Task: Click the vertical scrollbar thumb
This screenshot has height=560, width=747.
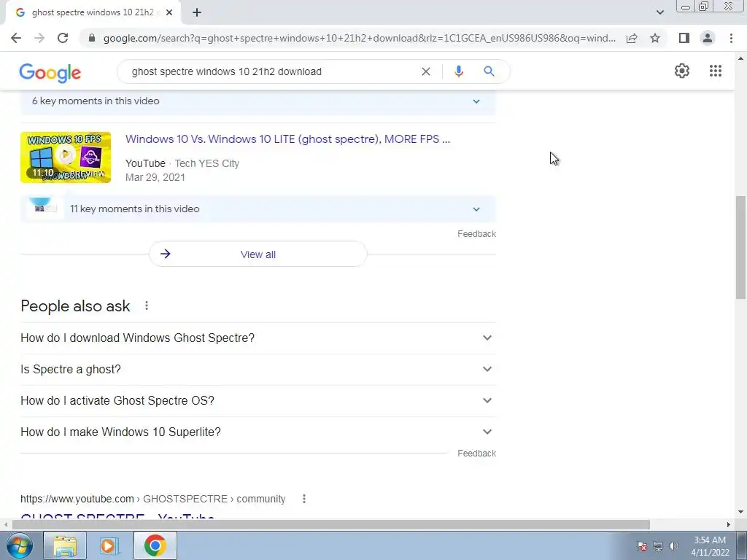Action: point(740,248)
